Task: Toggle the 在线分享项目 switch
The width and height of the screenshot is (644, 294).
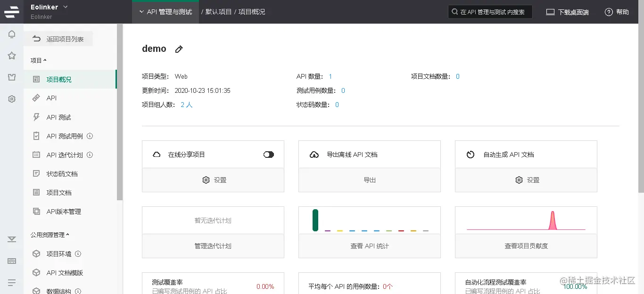Action: click(x=269, y=155)
